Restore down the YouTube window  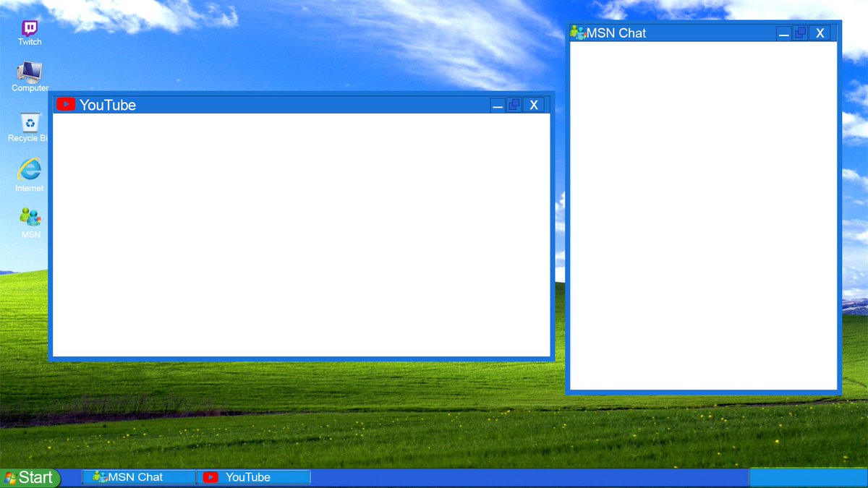pos(514,105)
